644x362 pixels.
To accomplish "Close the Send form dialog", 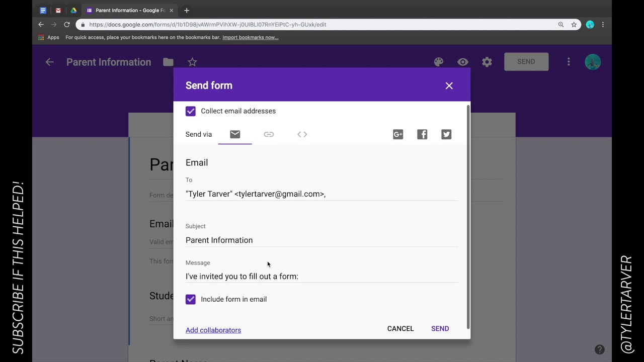I will (x=449, y=85).
